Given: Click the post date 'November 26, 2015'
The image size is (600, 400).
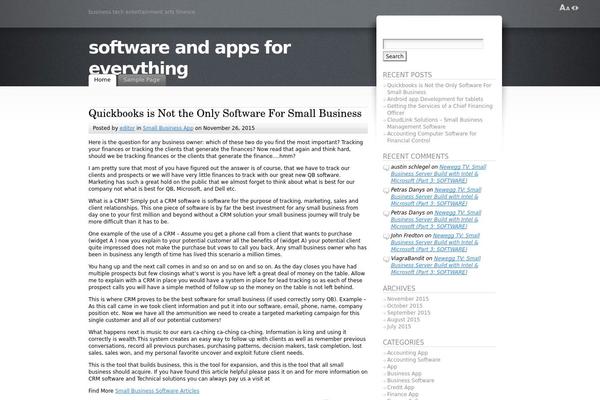Looking at the screenshot, I should click(x=229, y=128).
